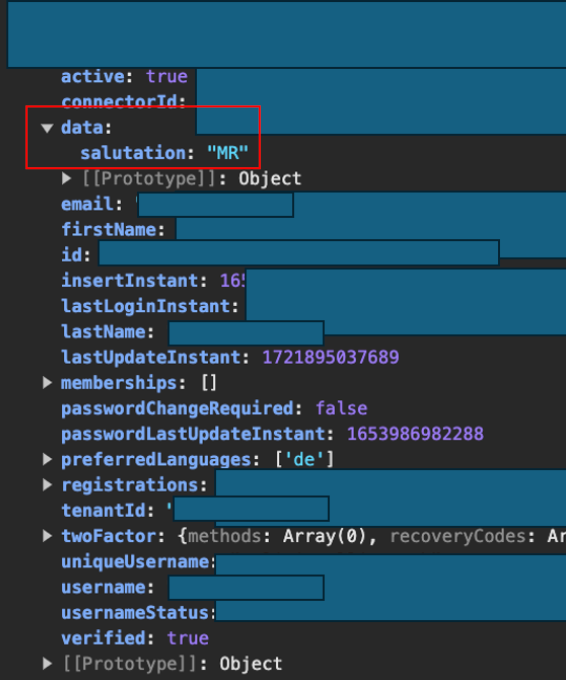Expand the bottom Prototype Object
The image size is (566, 680).
tap(47, 664)
